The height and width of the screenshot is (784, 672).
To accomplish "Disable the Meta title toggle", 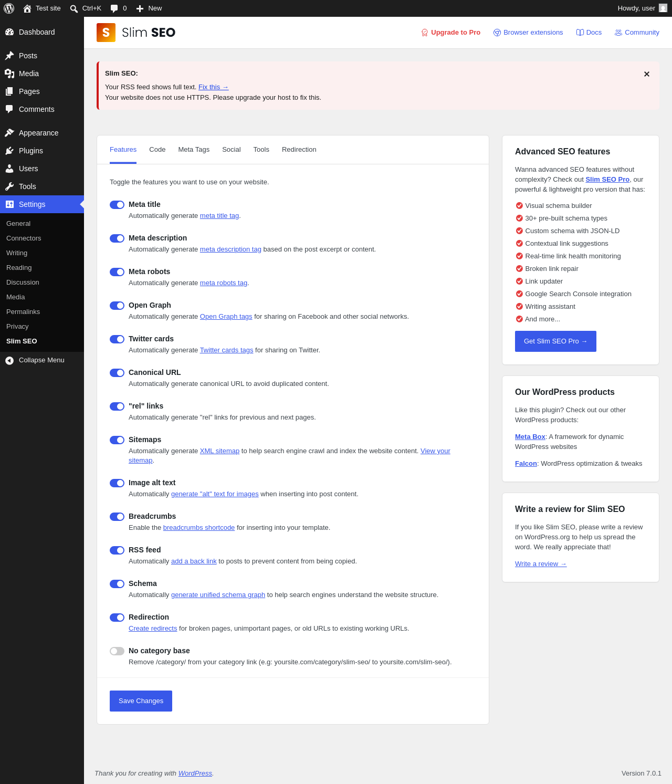I will click(x=117, y=205).
